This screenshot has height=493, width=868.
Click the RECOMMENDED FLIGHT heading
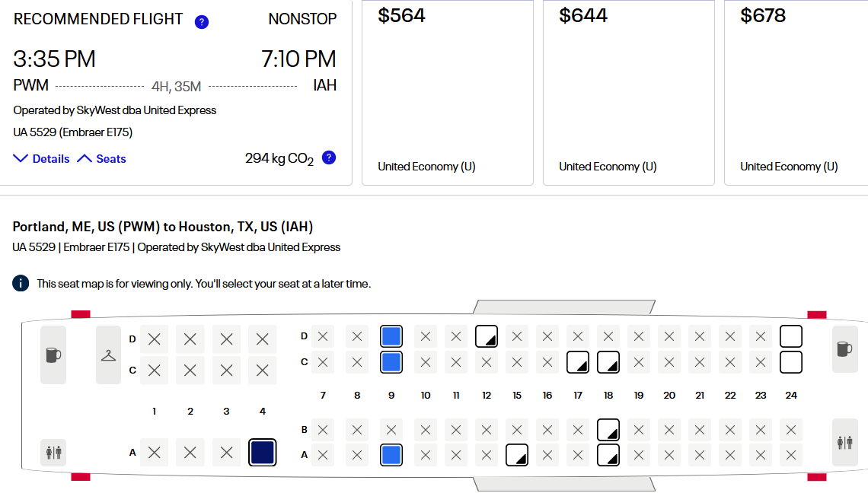98,19
